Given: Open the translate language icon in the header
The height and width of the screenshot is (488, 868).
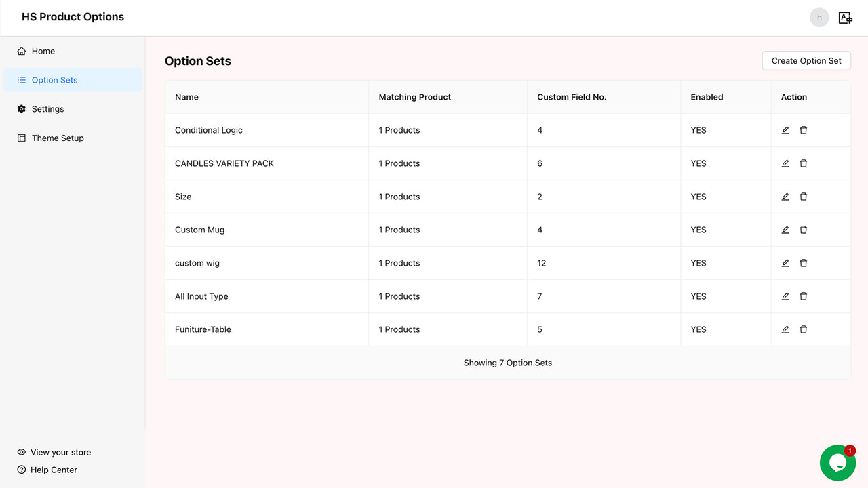Looking at the screenshot, I should coord(845,17).
